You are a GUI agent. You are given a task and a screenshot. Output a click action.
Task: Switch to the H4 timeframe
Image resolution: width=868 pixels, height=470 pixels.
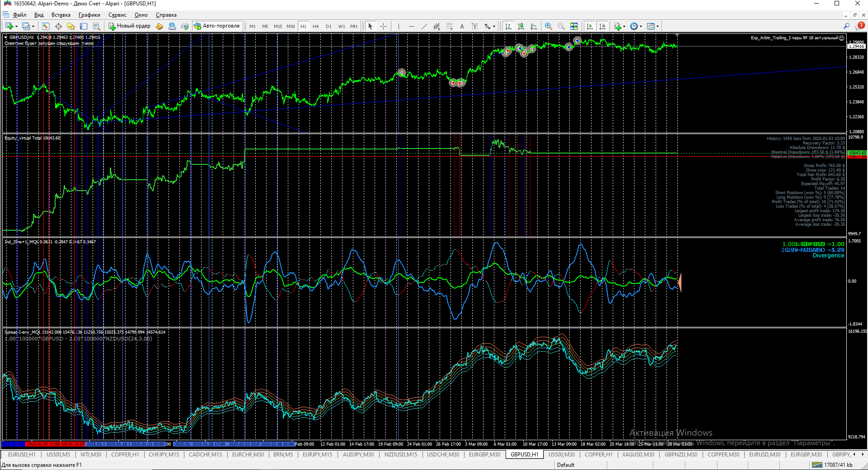[x=316, y=26]
